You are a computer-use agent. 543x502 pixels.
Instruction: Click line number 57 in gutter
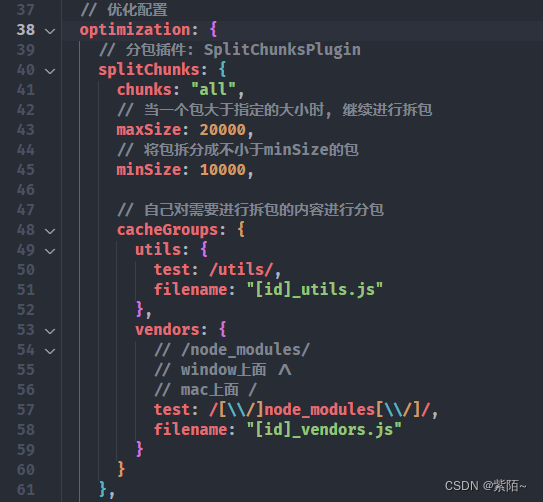pyautogui.click(x=26, y=410)
